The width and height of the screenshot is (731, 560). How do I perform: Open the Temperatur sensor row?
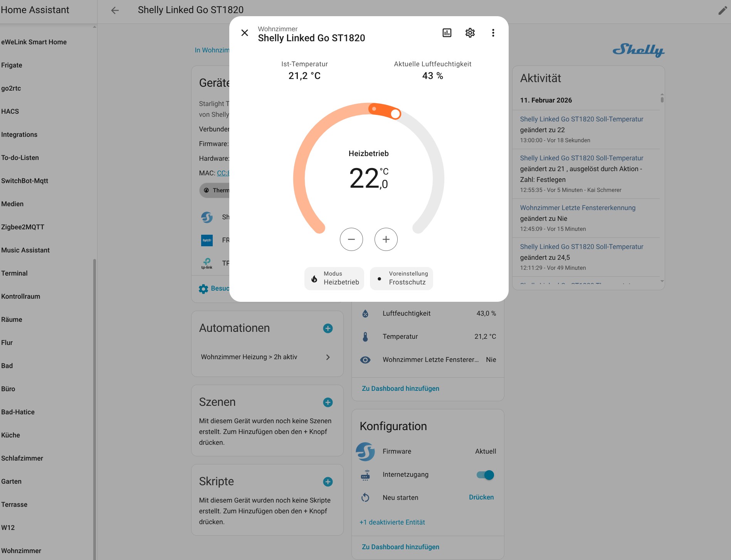point(428,337)
